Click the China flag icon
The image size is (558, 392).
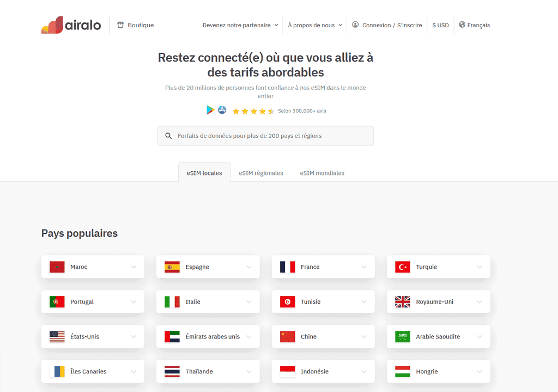pos(287,336)
